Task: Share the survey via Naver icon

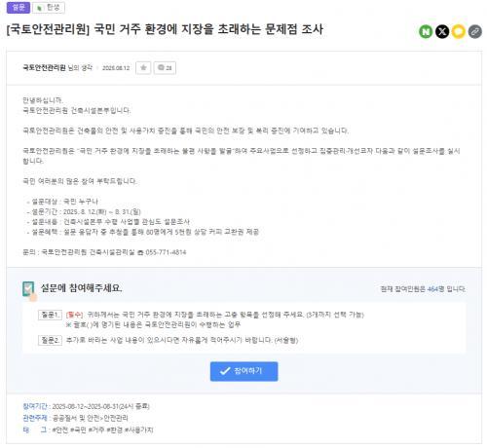Action: 426,31
